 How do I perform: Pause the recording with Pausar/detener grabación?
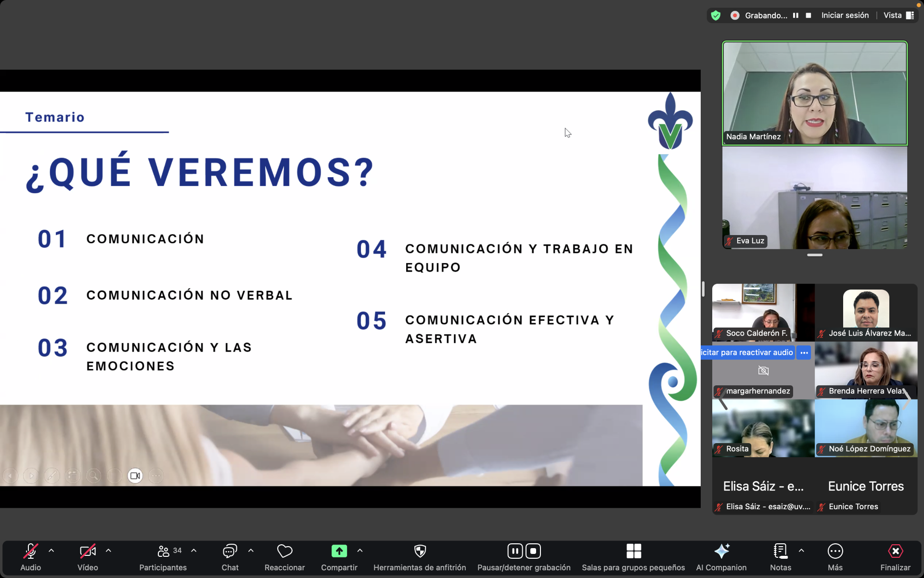[514, 551]
